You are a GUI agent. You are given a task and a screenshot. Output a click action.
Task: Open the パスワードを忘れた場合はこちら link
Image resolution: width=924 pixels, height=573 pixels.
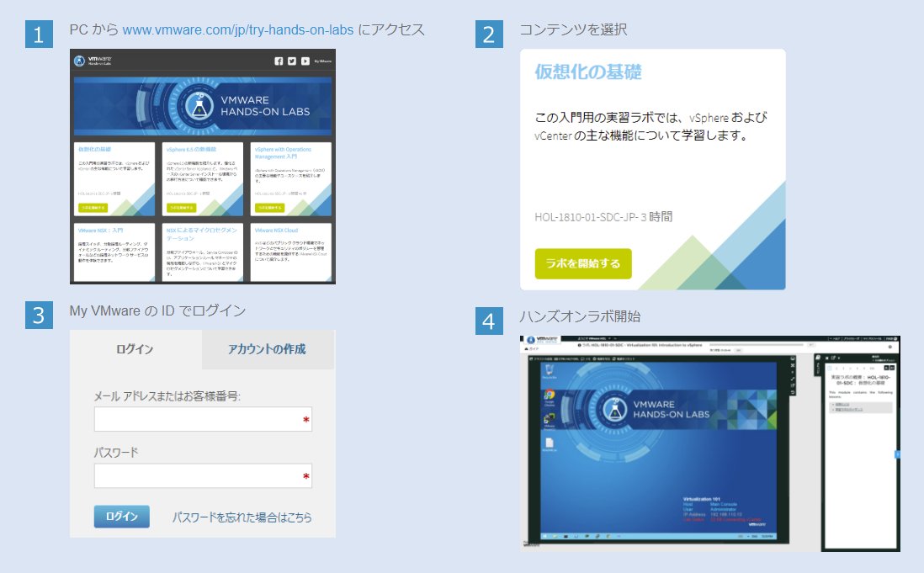click(241, 517)
